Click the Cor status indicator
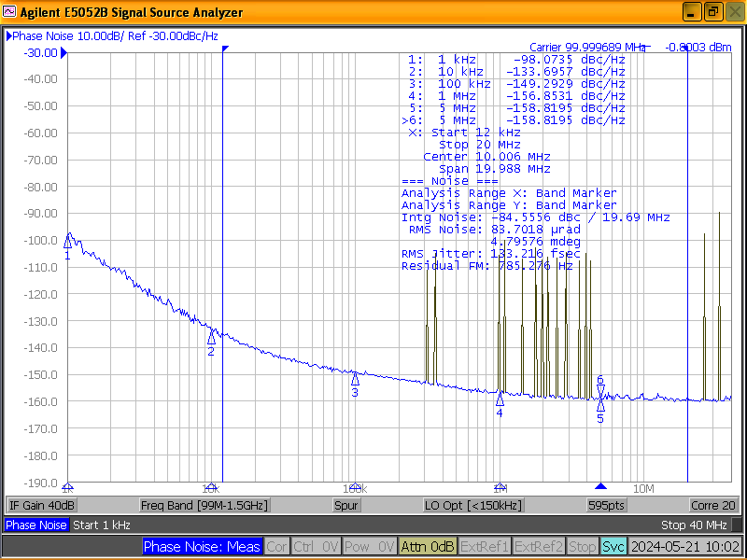The image size is (747, 560). click(276, 548)
